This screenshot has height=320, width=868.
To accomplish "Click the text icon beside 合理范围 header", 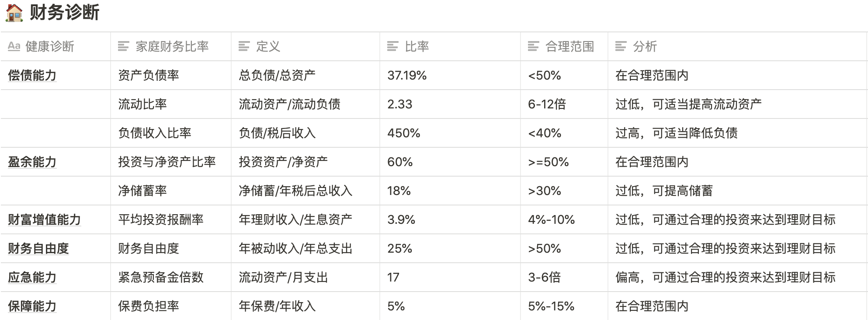I will point(533,46).
